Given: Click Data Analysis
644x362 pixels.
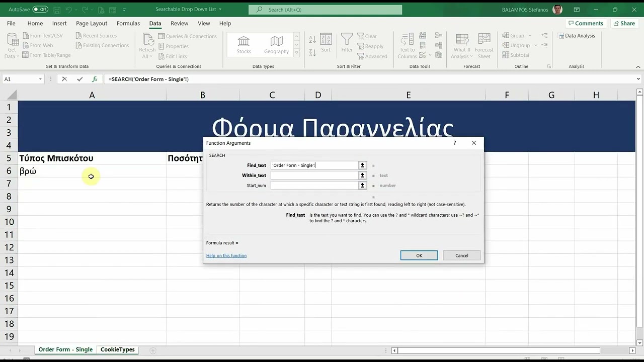Looking at the screenshot, I should [x=576, y=36].
